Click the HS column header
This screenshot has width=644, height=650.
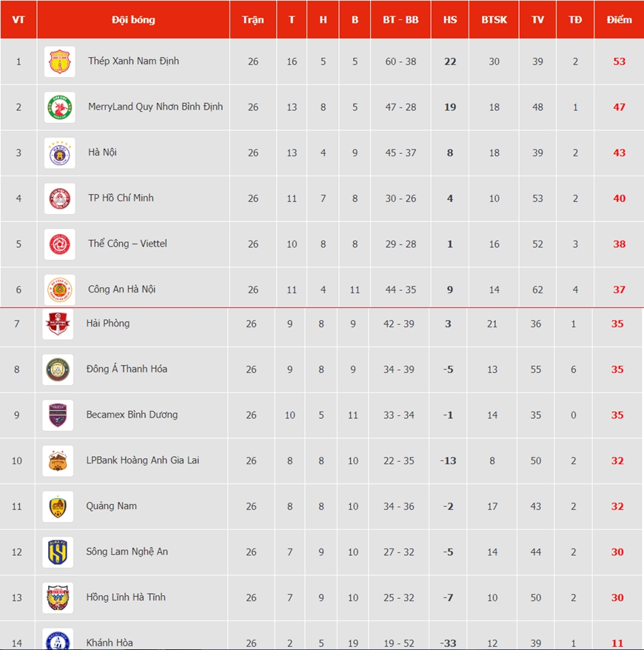click(x=450, y=19)
